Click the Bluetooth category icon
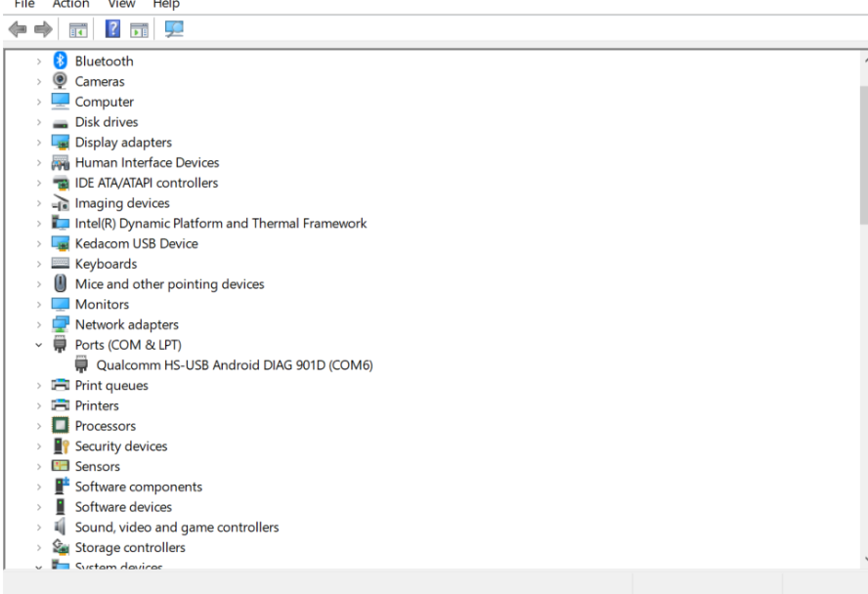This screenshot has height=594, width=868. (x=61, y=61)
